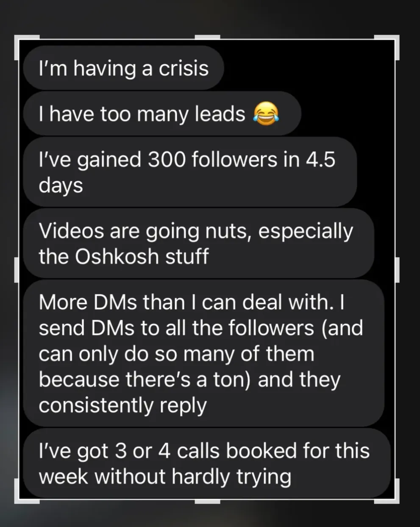Select the "Videos are going nuts" message
Image resolution: width=420 pixels, height=527 pixels.
(198, 244)
